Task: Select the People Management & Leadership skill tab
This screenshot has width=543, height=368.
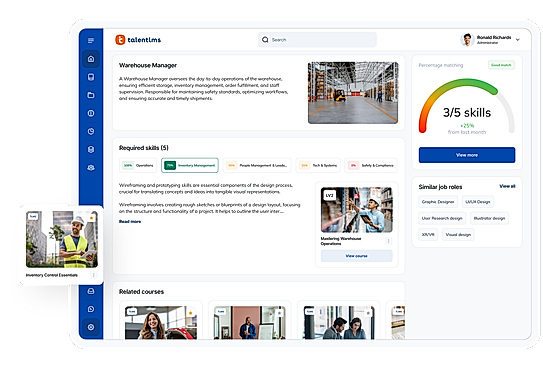Action: click(x=257, y=165)
